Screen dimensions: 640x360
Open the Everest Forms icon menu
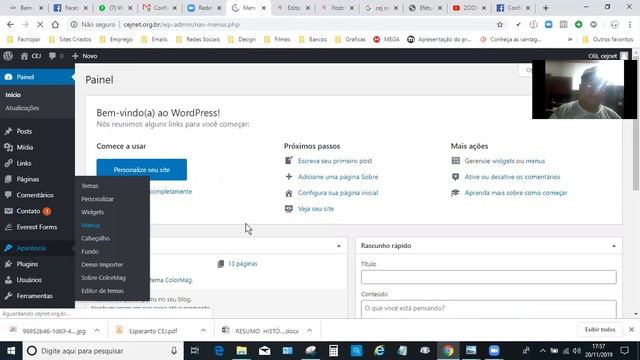(x=9, y=227)
